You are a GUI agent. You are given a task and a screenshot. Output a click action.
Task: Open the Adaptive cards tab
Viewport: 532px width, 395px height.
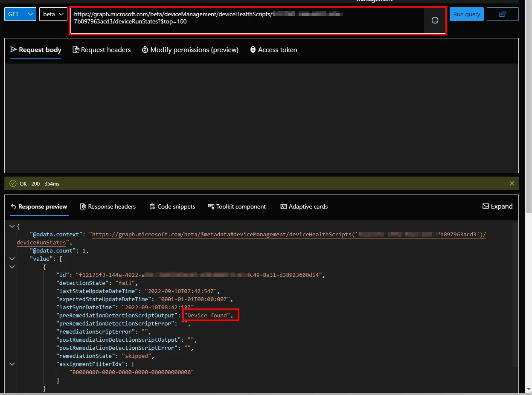(304, 206)
